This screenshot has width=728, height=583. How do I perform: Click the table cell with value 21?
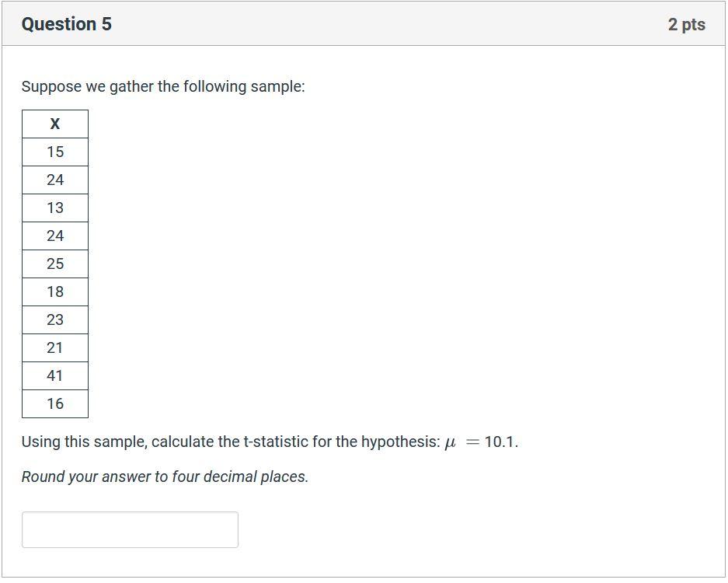click(x=55, y=347)
